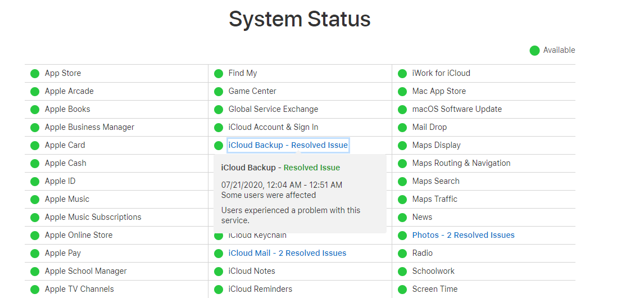
Task: Click the Mac App Store entry
Action: pyautogui.click(x=439, y=91)
